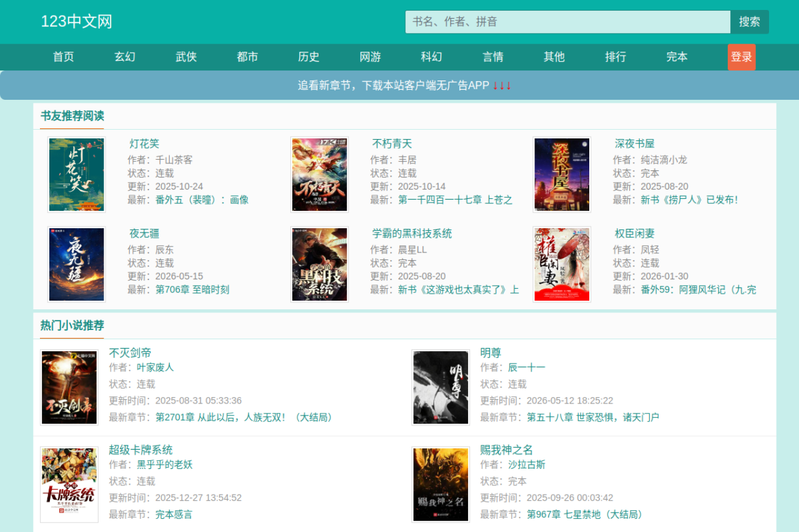Click the 登录 login button
This screenshot has height=532, width=799.
coord(742,57)
